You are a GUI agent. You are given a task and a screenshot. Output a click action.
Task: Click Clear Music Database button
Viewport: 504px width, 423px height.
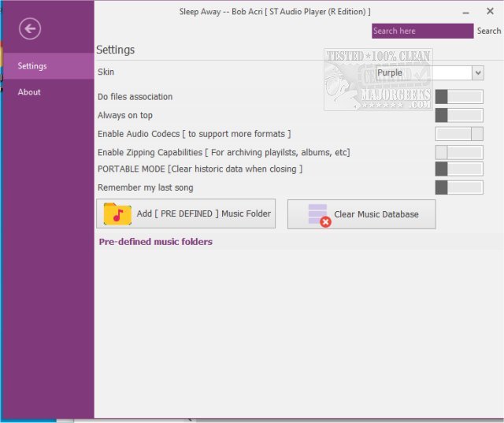tap(361, 214)
